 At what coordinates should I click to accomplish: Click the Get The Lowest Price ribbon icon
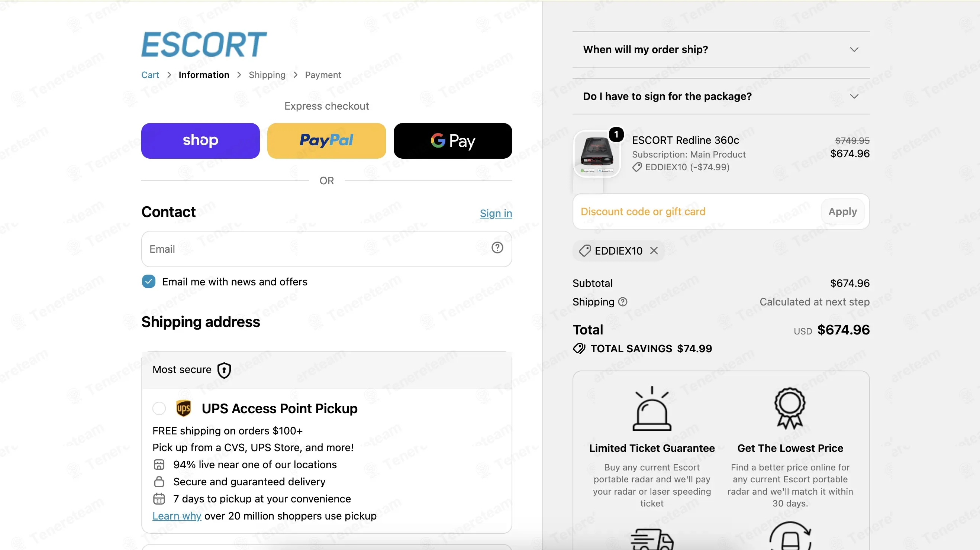(x=790, y=408)
